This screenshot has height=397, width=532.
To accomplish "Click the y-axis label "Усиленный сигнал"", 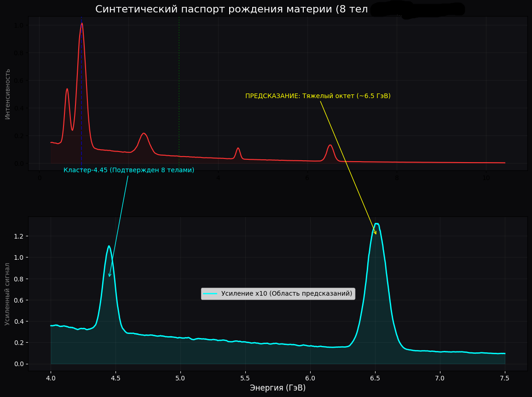I will coord(7,294).
